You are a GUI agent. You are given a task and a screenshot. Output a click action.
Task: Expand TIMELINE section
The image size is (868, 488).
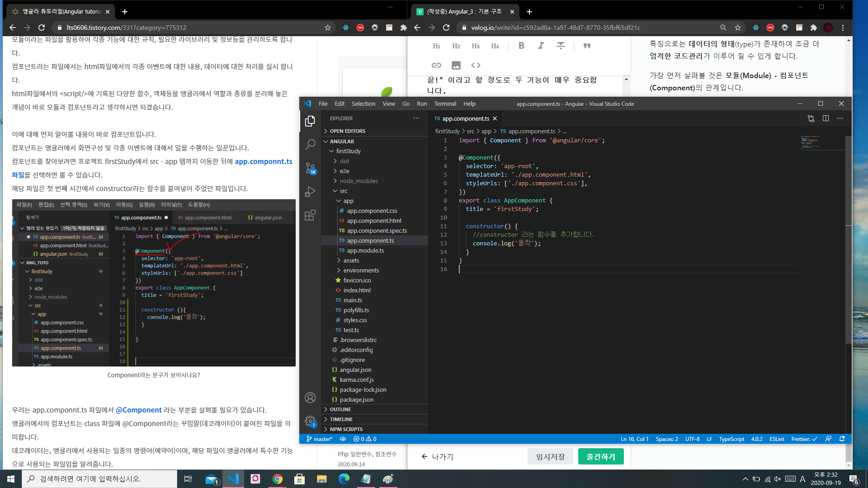pyautogui.click(x=375, y=419)
